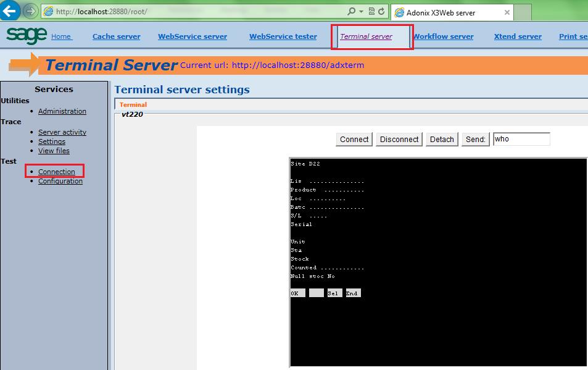Click the 'Loc' field line in terminal

click(318, 198)
